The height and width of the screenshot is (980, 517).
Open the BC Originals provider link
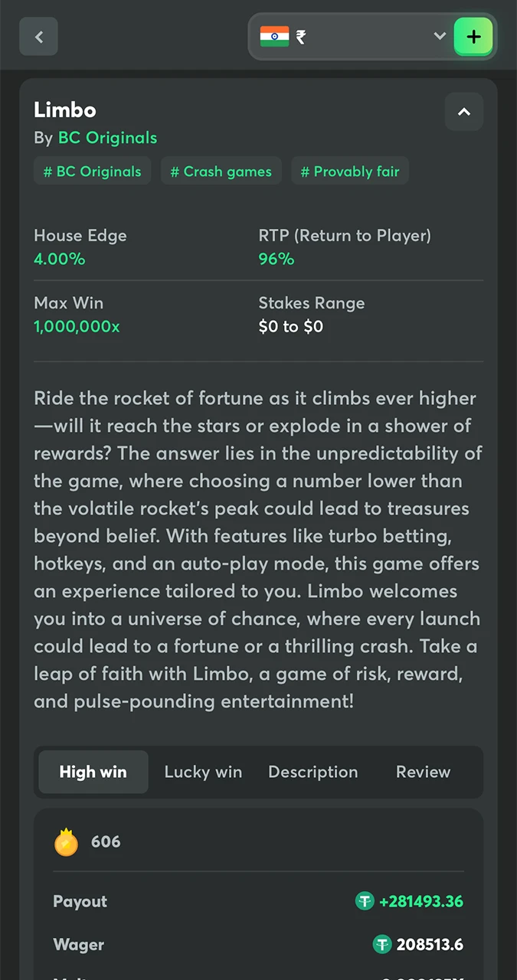(107, 138)
